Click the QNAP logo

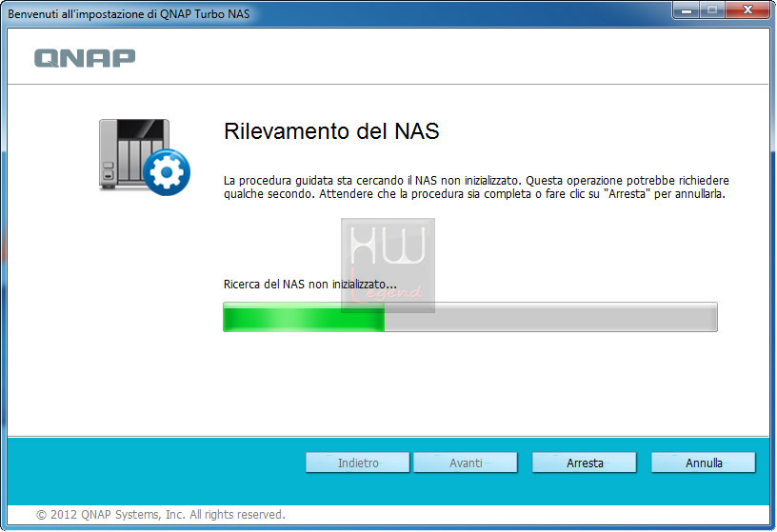[x=85, y=58]
